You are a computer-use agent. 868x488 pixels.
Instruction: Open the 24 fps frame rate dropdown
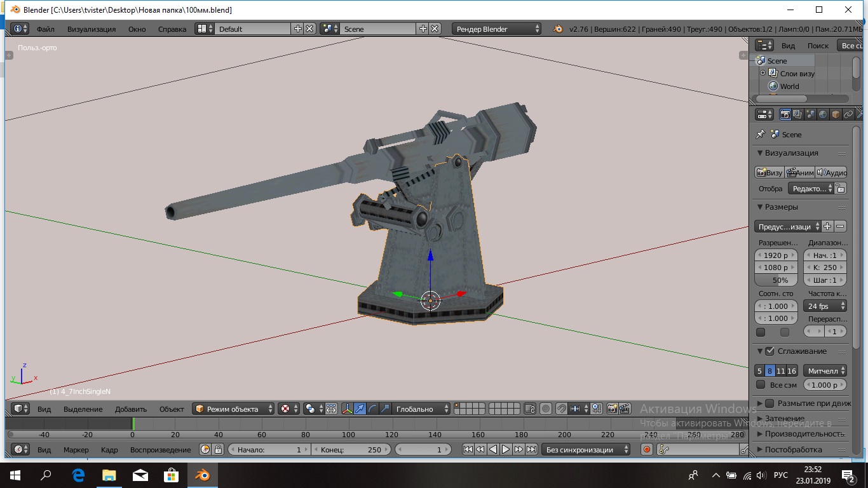(x=825, y=306)
